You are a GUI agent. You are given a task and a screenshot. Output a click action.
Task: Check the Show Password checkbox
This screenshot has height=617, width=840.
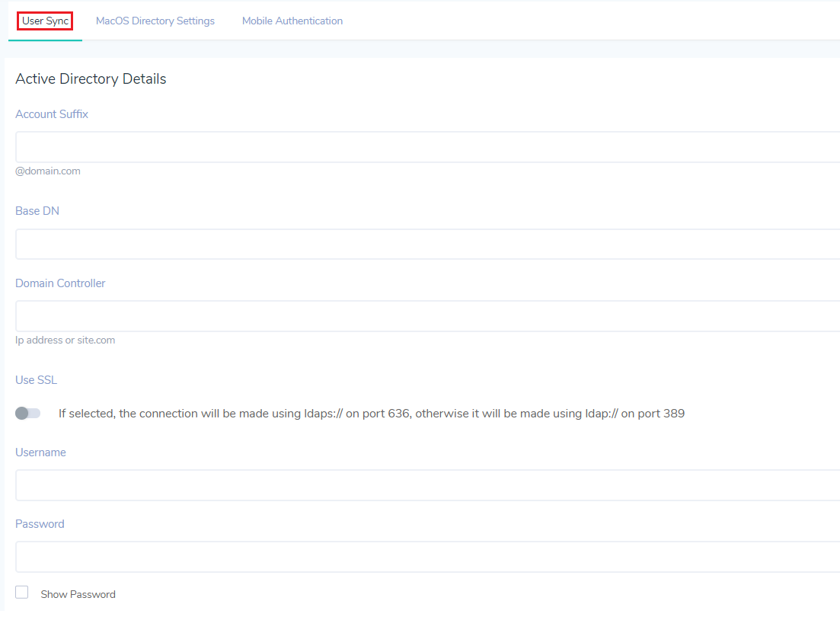[x=22, y=593]
